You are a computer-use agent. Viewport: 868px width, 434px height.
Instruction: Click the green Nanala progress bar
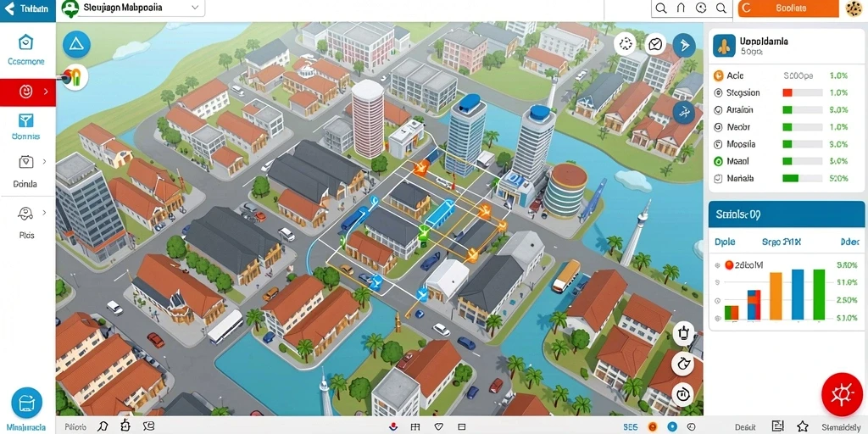tap(802, 179)
